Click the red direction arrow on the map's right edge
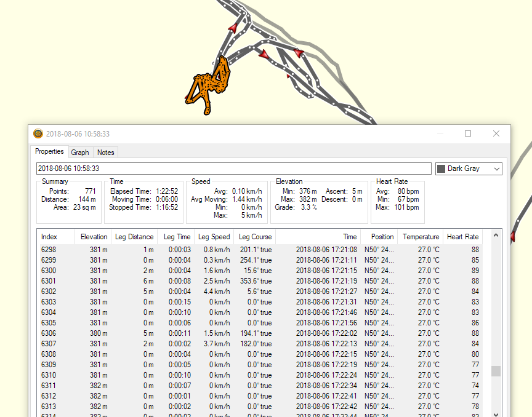The height and width of the screenshot is (417, 532). (x=513, y=236)
